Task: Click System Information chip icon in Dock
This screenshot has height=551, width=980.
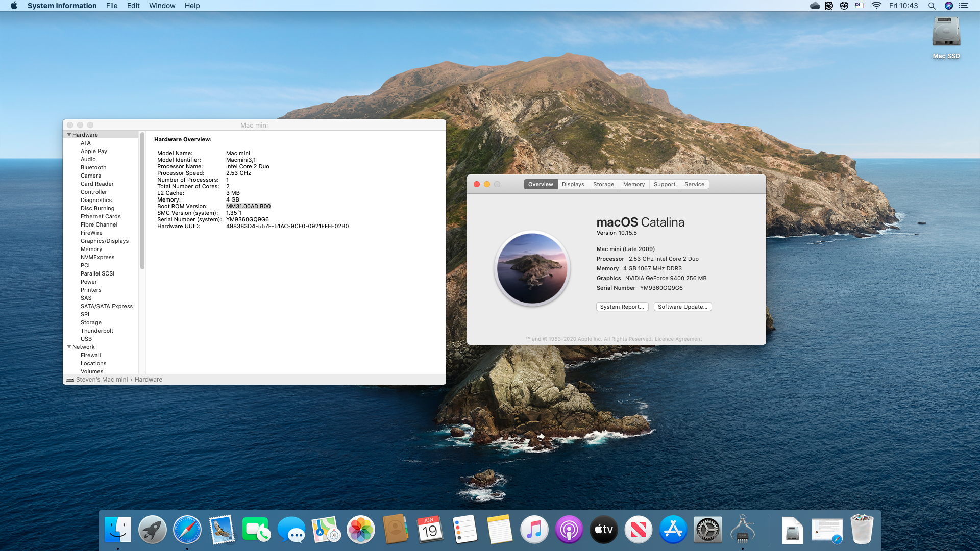Action: point(743,530)
